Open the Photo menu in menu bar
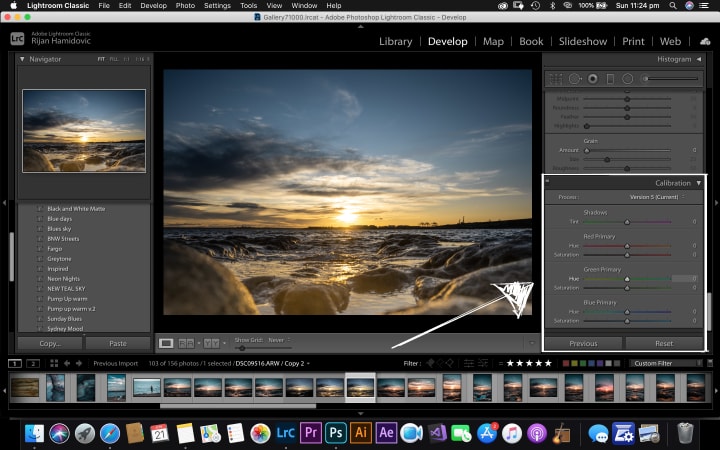The height and width of the screenshot is (450, 720). (185, 6)
